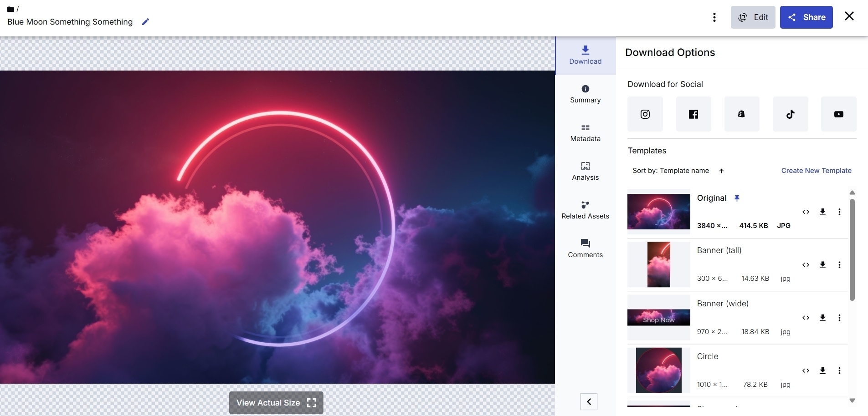This screenshot has height=416, width=868.
Task: Download for TikTok
Action: (x=791, y=114)
